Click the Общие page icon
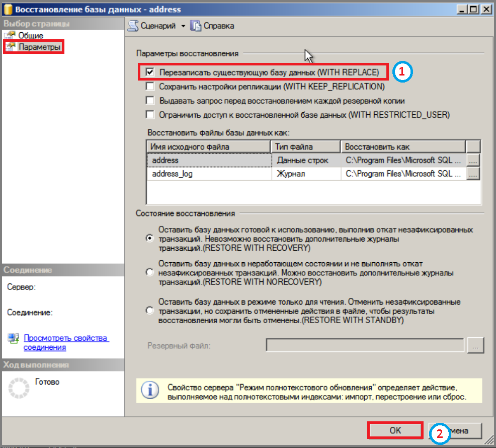 pyautogui.click(x=11, y=35)
